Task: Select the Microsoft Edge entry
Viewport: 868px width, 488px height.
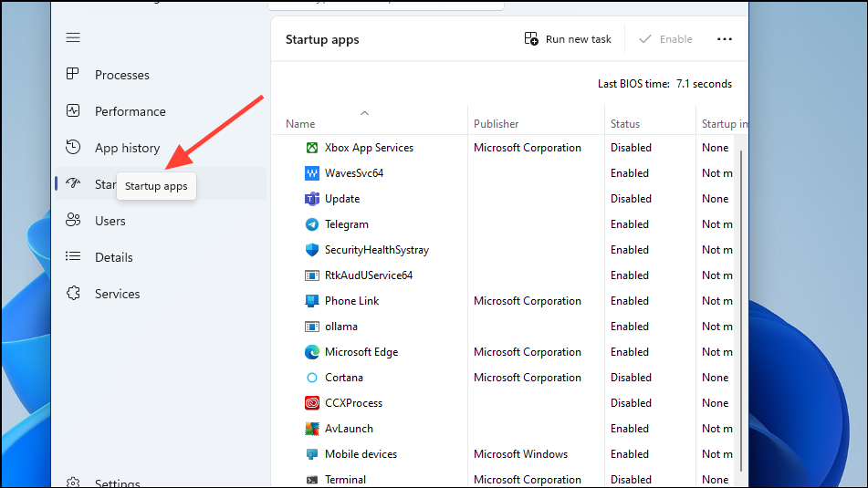Action: tap(361, 352)
